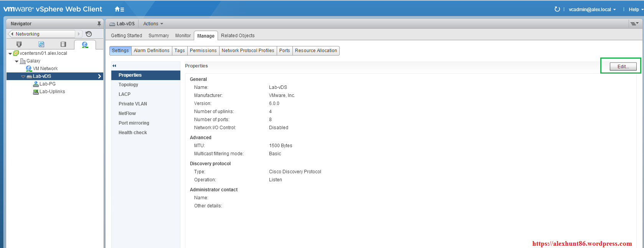The image size is (644, 248).
Task: Pin the Navigator panel
Action: click(x=99, y=24)
